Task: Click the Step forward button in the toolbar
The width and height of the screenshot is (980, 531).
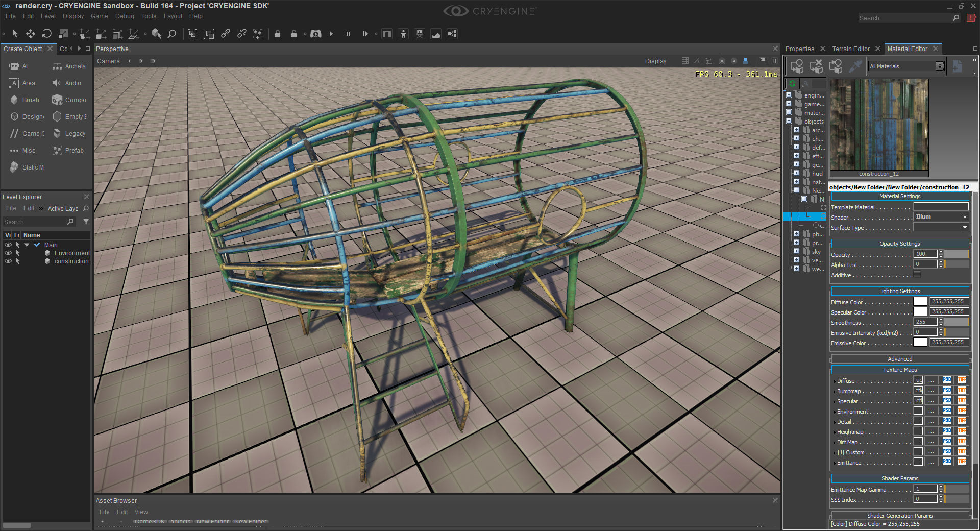Action: (365, 34)
